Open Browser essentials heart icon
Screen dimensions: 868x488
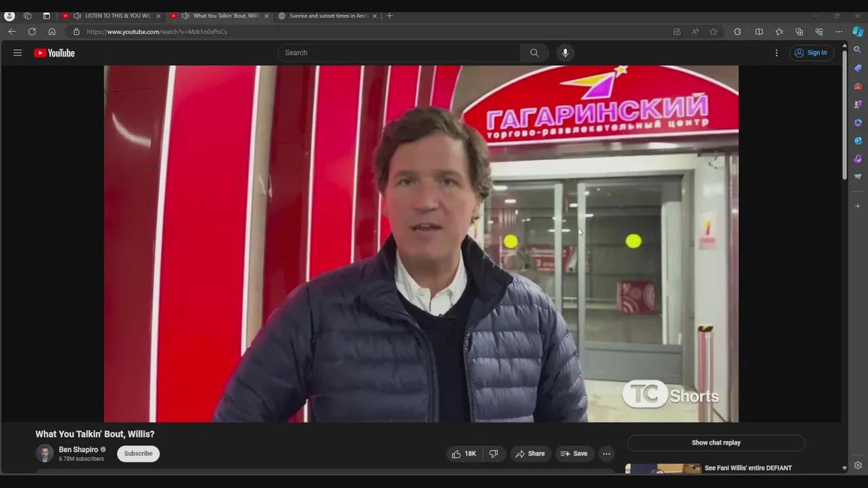(x=819, y=31)
